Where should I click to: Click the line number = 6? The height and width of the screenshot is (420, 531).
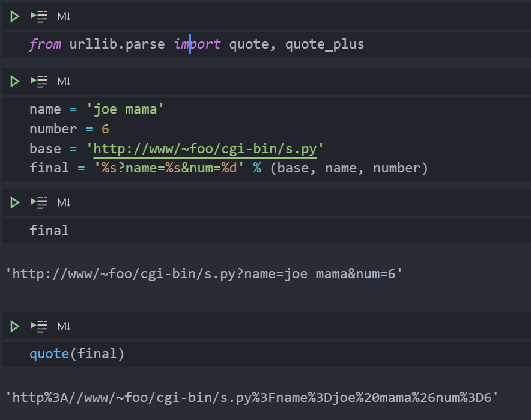click(x=69, y=129)
